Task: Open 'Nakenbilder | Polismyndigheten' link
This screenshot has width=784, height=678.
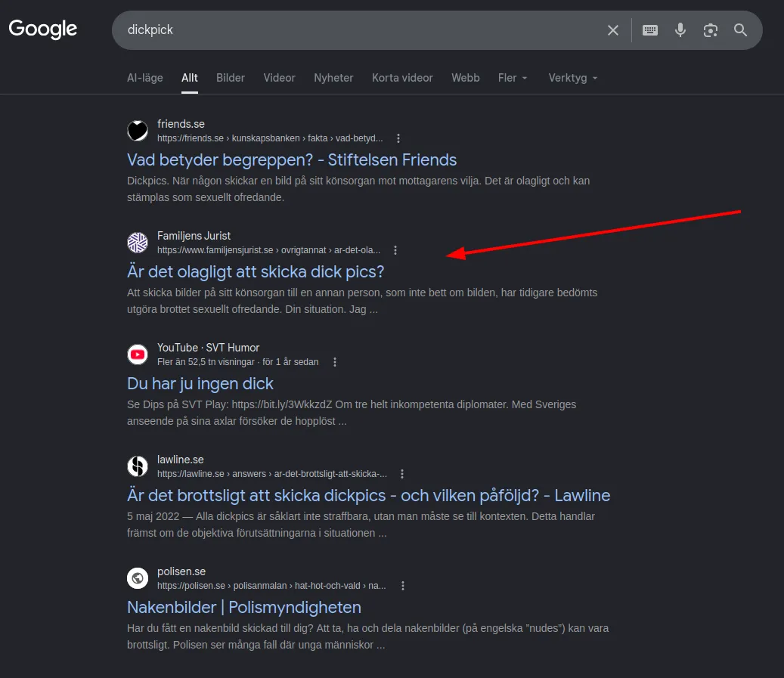Action: [244, 607]
